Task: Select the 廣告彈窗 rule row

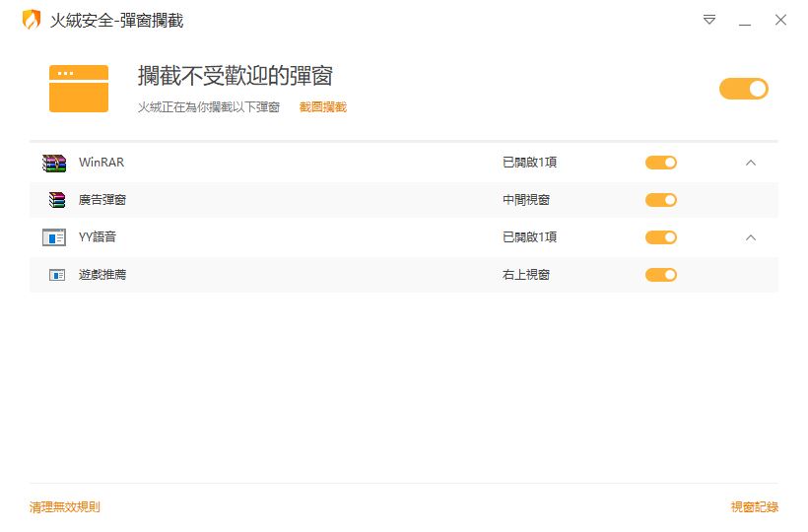Action: click(x=296, y=200)
